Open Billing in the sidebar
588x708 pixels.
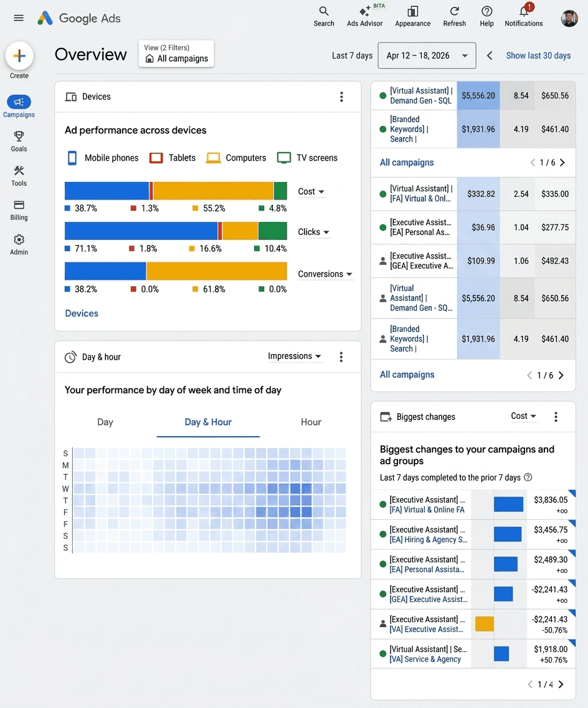coord(19,211)
